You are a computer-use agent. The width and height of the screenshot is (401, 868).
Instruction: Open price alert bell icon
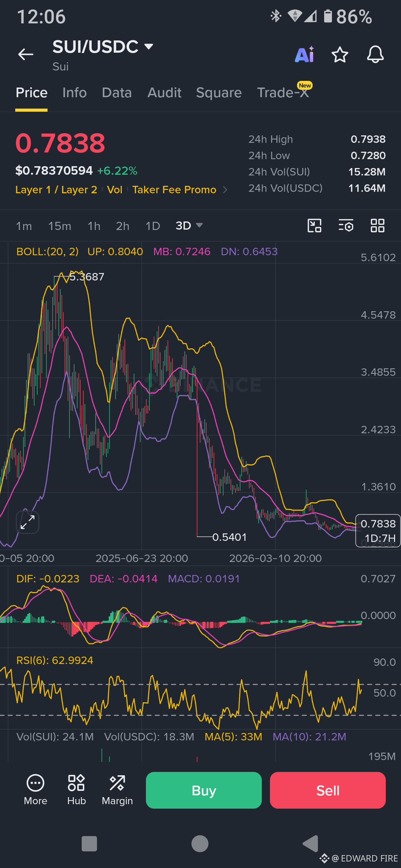tap(375, 55)
